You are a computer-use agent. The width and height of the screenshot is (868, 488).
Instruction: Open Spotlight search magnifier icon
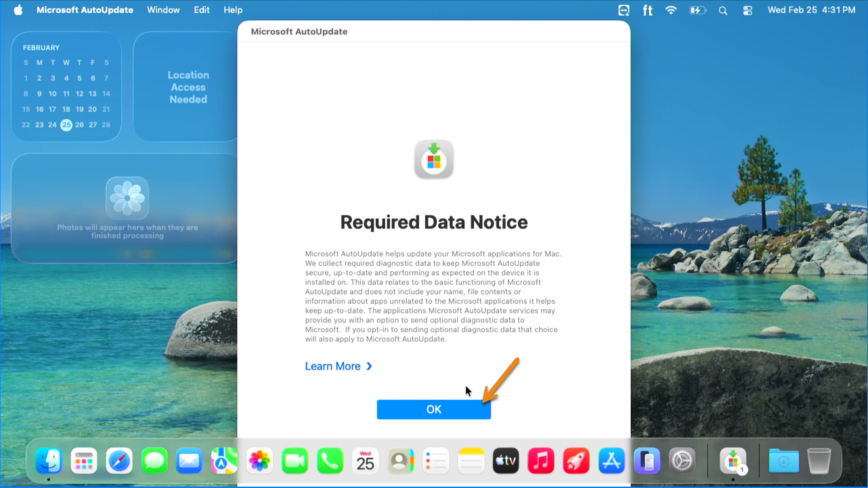tap(723, 10)
